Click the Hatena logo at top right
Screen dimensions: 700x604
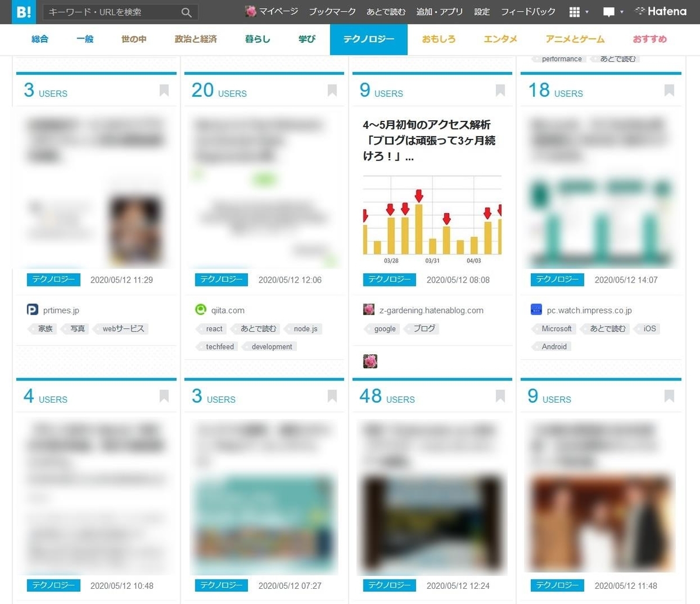point(660,12)
